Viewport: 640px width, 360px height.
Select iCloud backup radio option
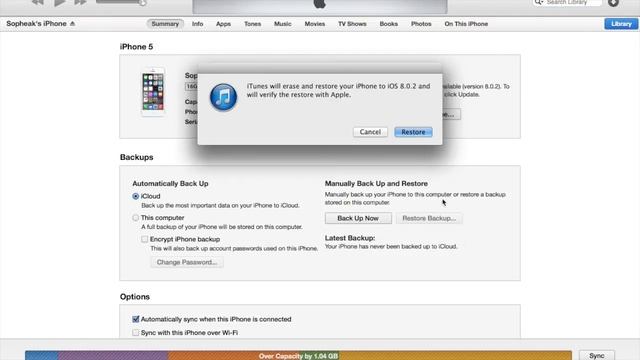click(x=136, y=196)
